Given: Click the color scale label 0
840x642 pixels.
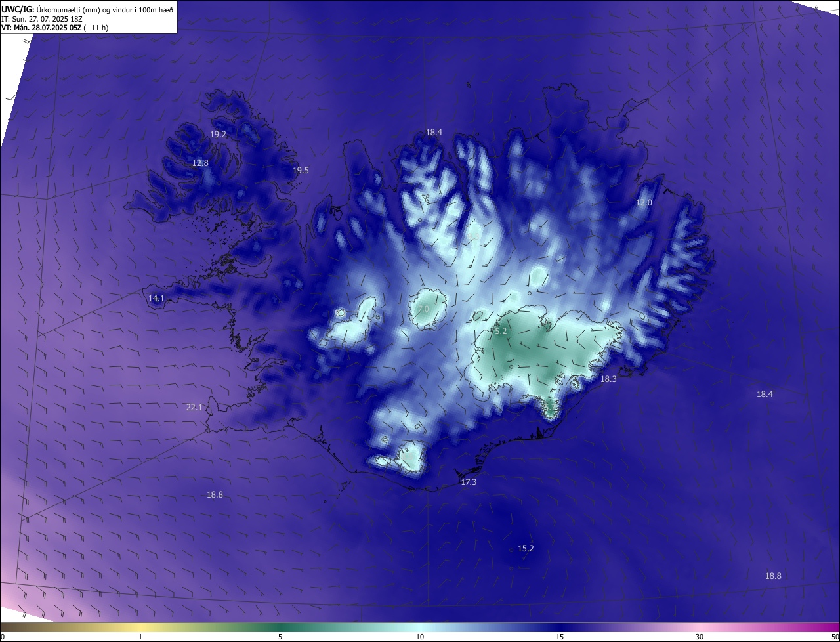Looking at the screenshot, I should point(3,637).
